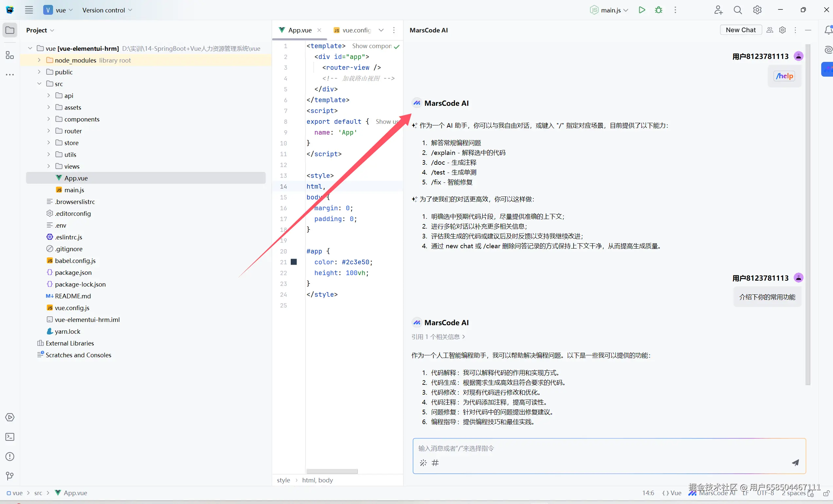Screen dimensions: 833x504
Task: Open the main.js run configuration dropdown
Action: [611, 10]
